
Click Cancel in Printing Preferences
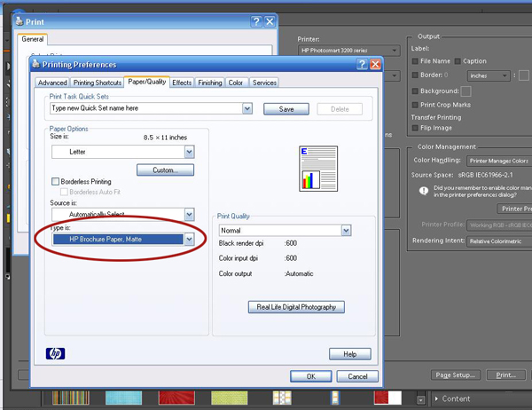(357, 376)
